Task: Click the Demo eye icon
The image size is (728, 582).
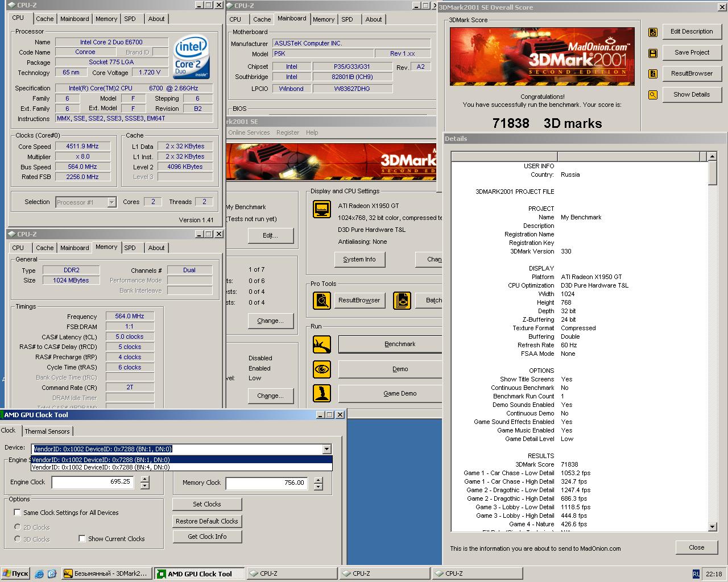Action: click(322, 369)
